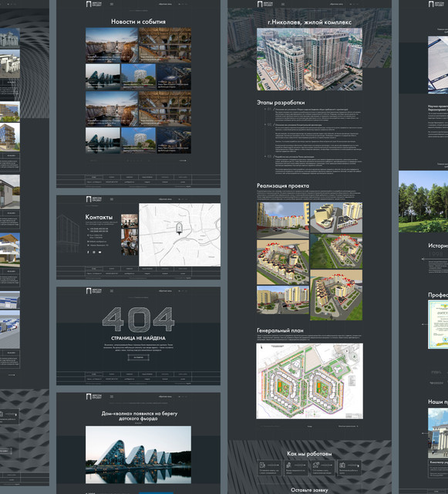
Task: Click callback link in news page header
Action: coord(165,4)
